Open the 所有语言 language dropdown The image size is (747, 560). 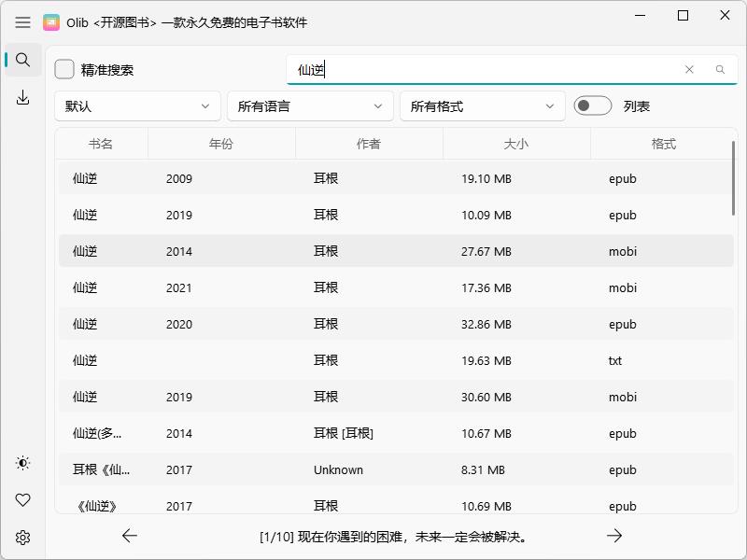click(x=310, y=106)
